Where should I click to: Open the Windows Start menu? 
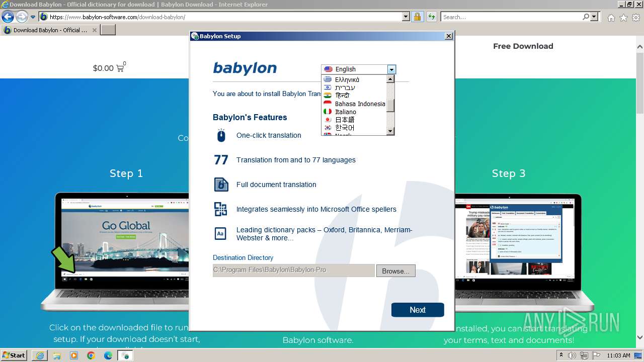pos(14,355)
